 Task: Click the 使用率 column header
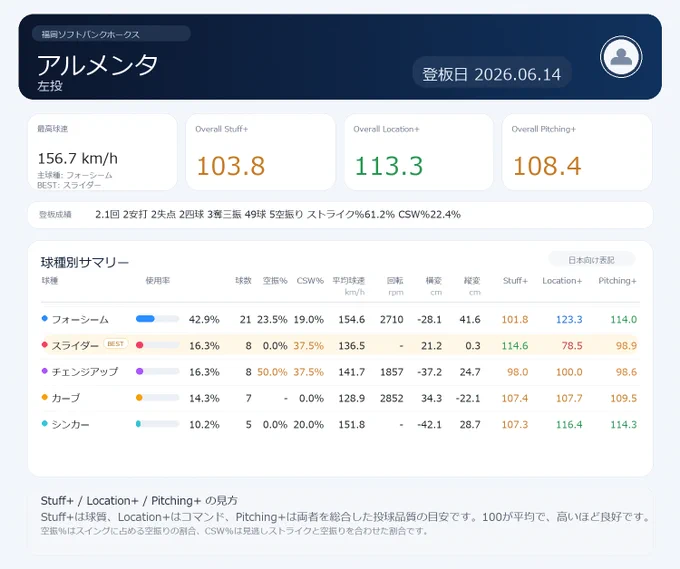coord(157,281)
